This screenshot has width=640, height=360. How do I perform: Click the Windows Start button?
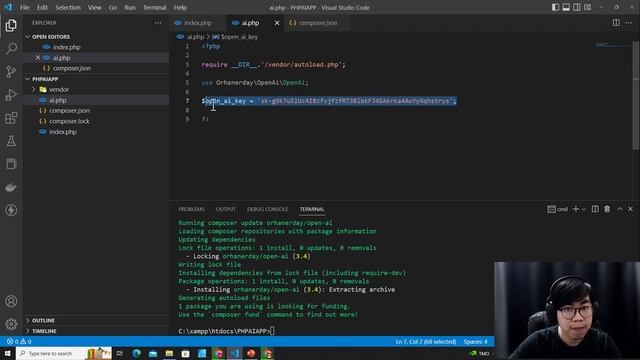click(7, 353)
